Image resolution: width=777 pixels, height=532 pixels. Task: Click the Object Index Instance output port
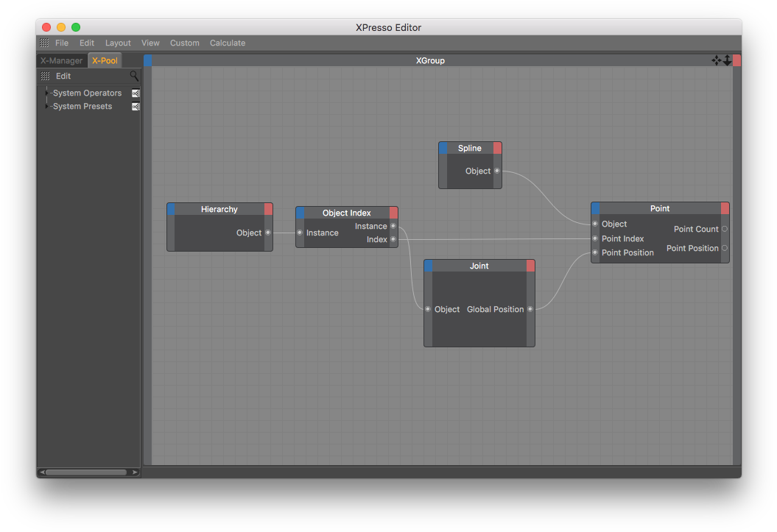coord(393,226)
